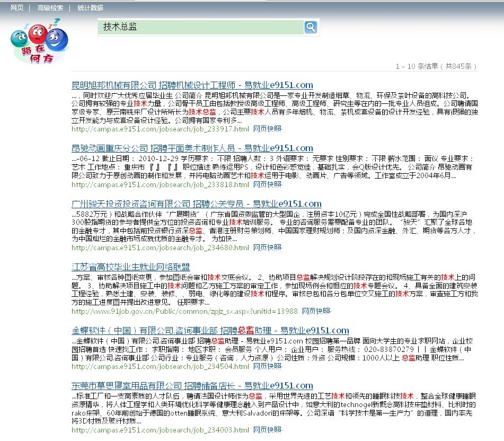
Task: Click the magnifier search icon
Action: pos(311,27)
